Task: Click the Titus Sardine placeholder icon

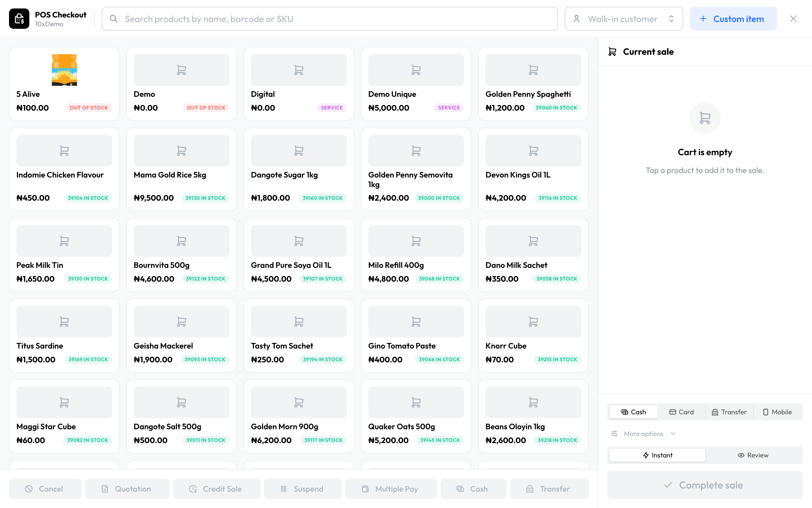Action: click(64, 321)
